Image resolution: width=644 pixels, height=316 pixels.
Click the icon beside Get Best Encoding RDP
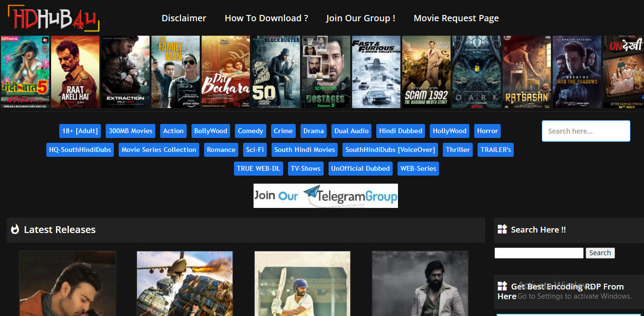(502, 286)
